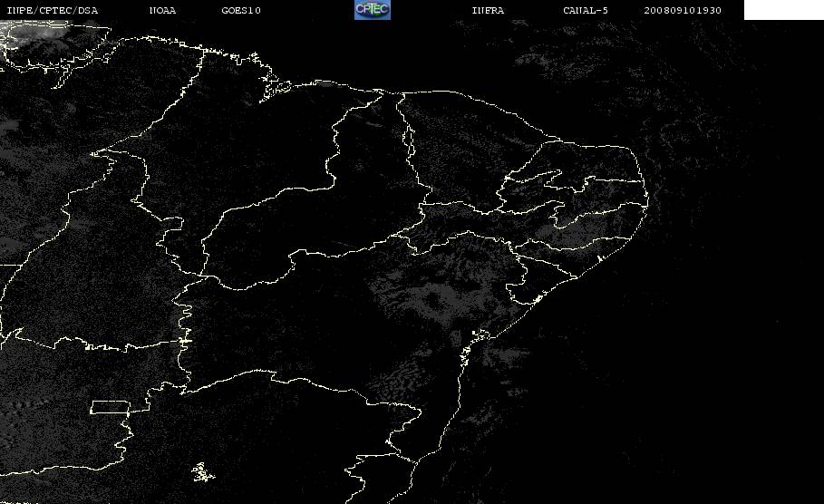Click the CANAL-5 channel label

[x=585, y=11]
